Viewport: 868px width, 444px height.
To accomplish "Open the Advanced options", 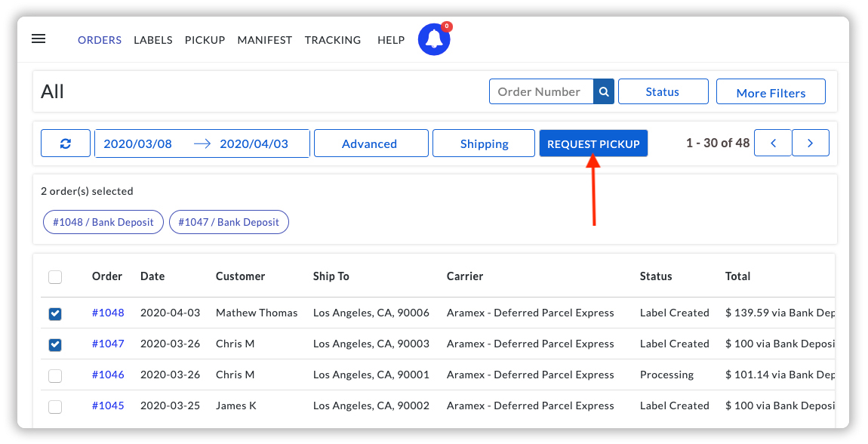I will click(x=371, y=143).
